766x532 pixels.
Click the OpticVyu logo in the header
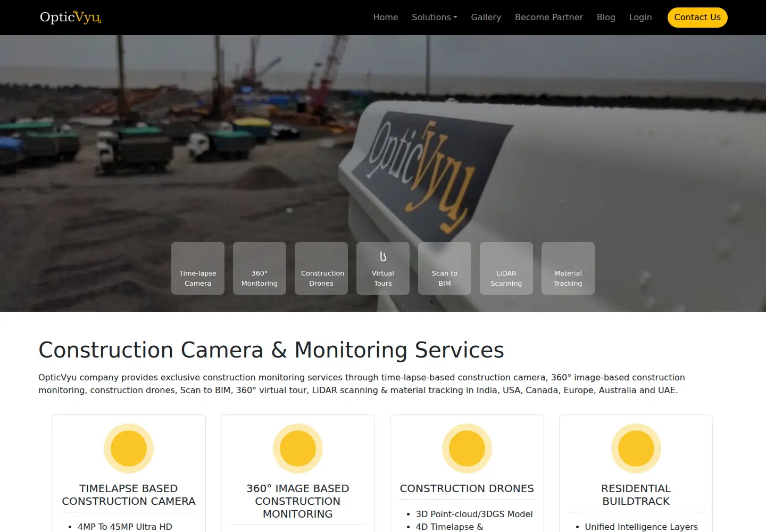(x=71, y=17)
